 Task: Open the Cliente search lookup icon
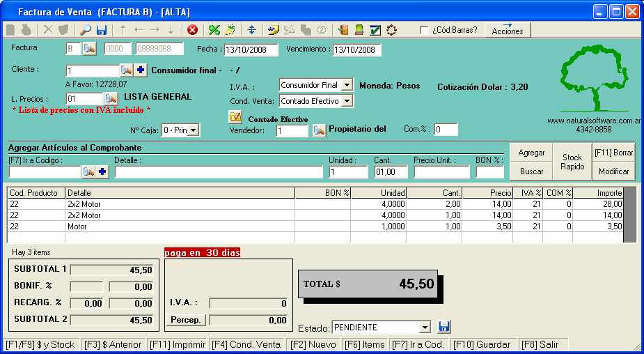[127, 70]
